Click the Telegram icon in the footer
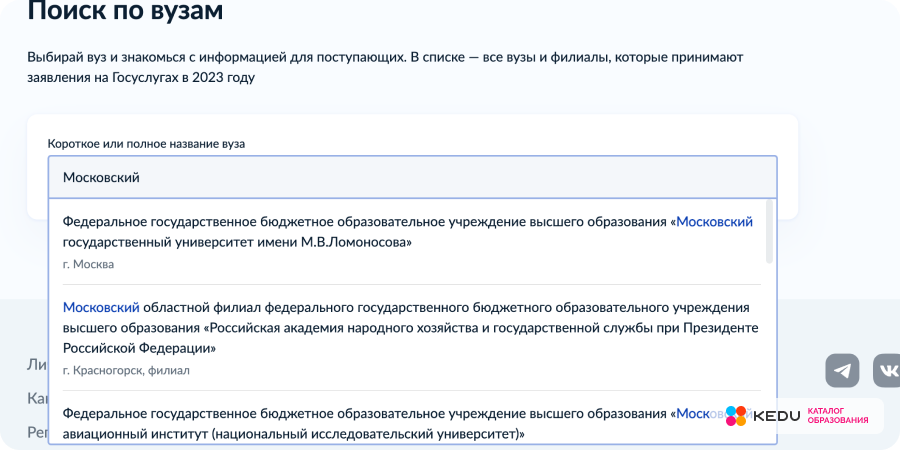900x450 pixels. pyautogui.click(x=842, y=370)
